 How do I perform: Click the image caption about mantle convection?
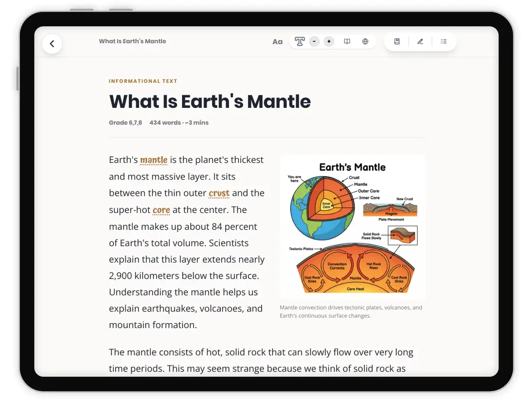pos(351,311)
